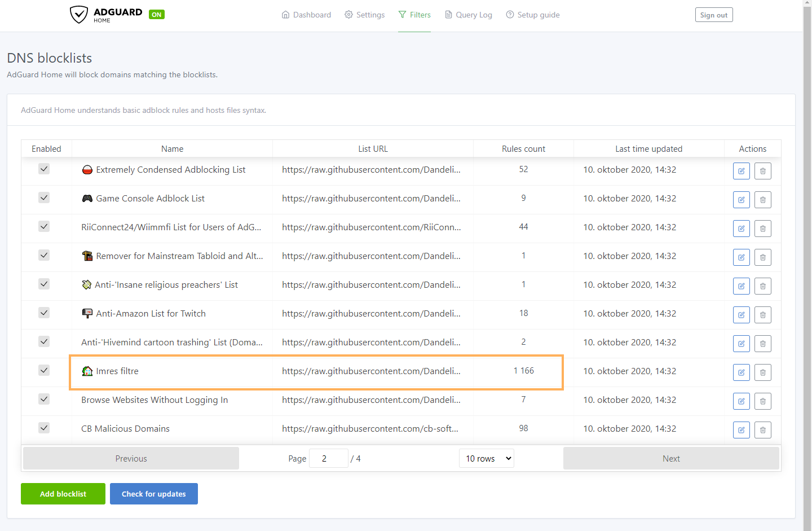Click Check for updates button
This screenshot has width=812, height=531.
pos(154,494)
